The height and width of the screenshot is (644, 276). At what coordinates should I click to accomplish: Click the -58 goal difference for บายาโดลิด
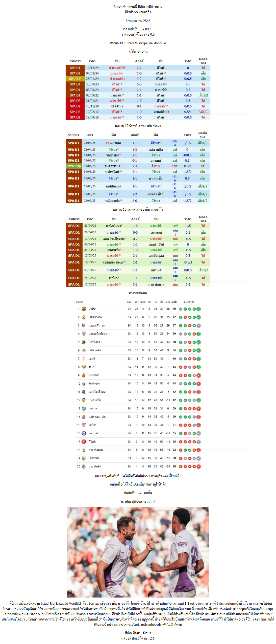pyautogui.click(x=168, y=466)
